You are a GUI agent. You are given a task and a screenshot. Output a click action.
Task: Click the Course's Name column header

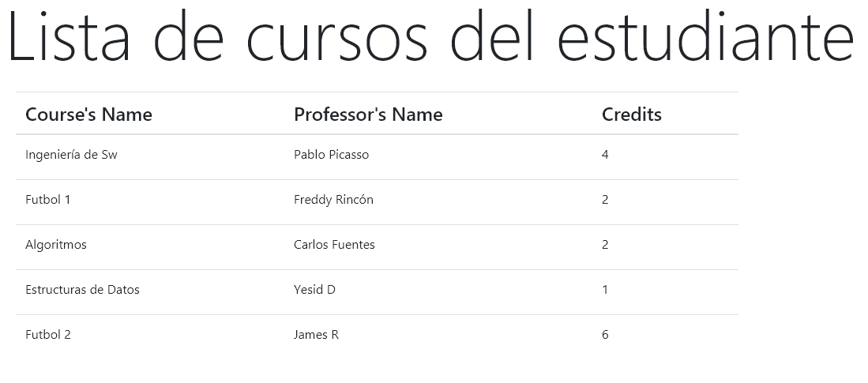coord(88,115)
